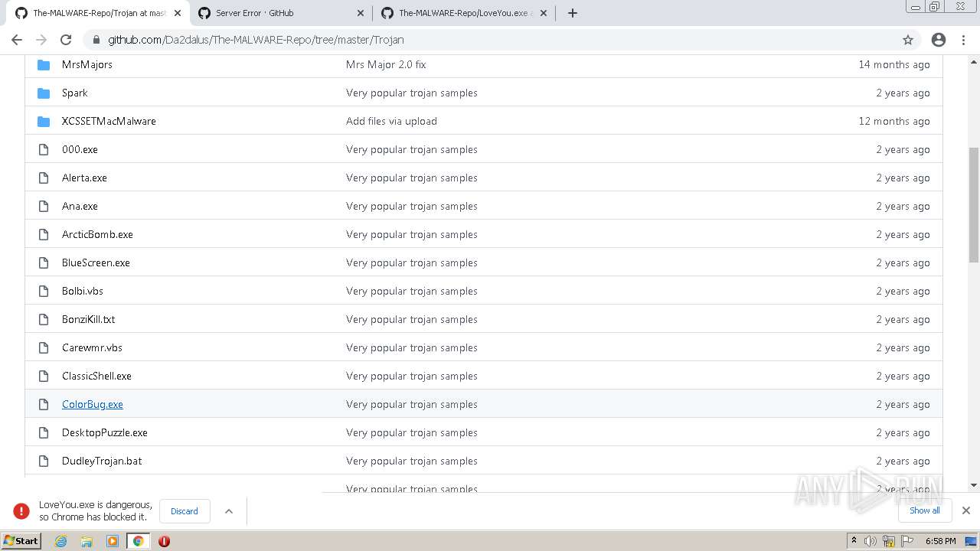Click the file icon beside 000.exe
The height and width of the screenshot is (551, 980).
(x=44, y=149)
